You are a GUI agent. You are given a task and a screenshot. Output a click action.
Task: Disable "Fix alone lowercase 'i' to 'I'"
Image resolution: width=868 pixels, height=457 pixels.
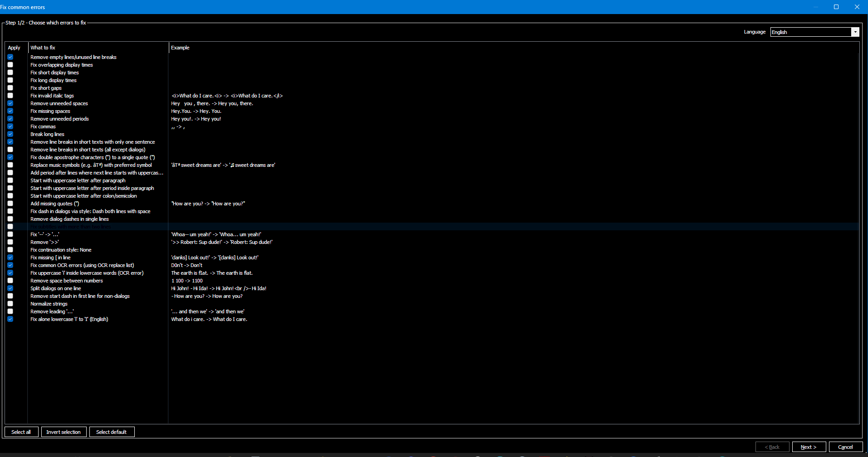(10, 319)
